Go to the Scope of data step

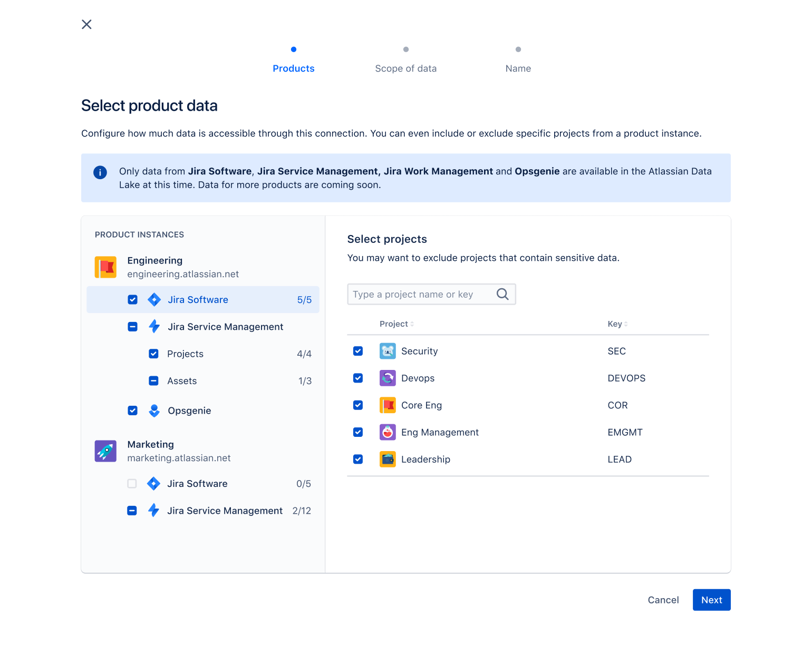[x=406, y=68]
